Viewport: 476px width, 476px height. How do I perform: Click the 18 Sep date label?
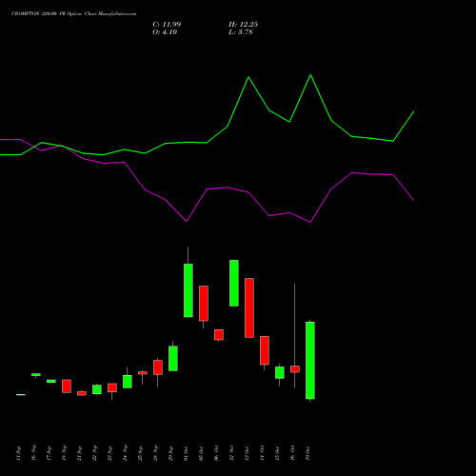coord(64,453)
